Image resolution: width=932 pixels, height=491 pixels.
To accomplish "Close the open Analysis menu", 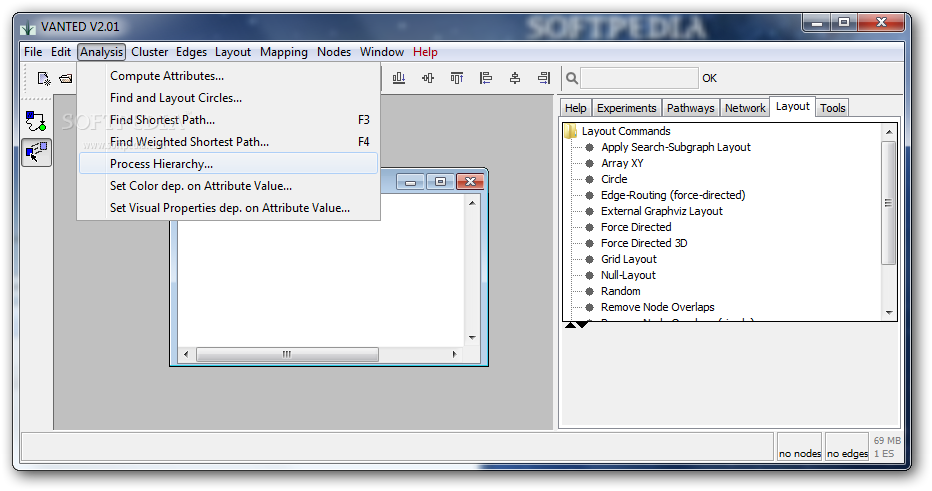I will coord(102,52).
